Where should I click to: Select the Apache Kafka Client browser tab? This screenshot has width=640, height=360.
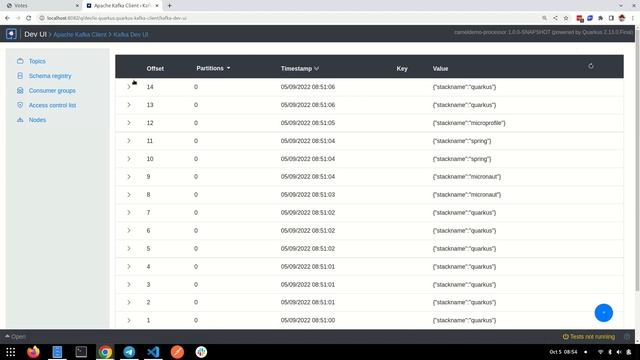tap(122, 6)
